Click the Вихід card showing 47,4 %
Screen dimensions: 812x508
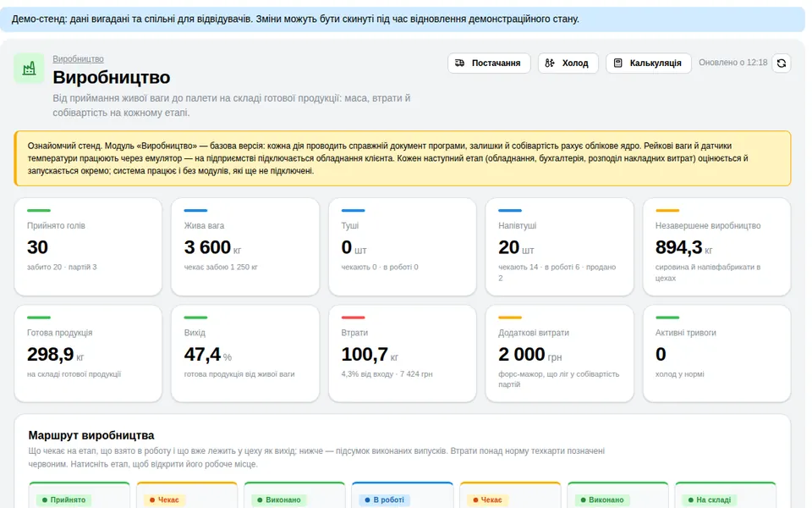(x=245, y=354)
